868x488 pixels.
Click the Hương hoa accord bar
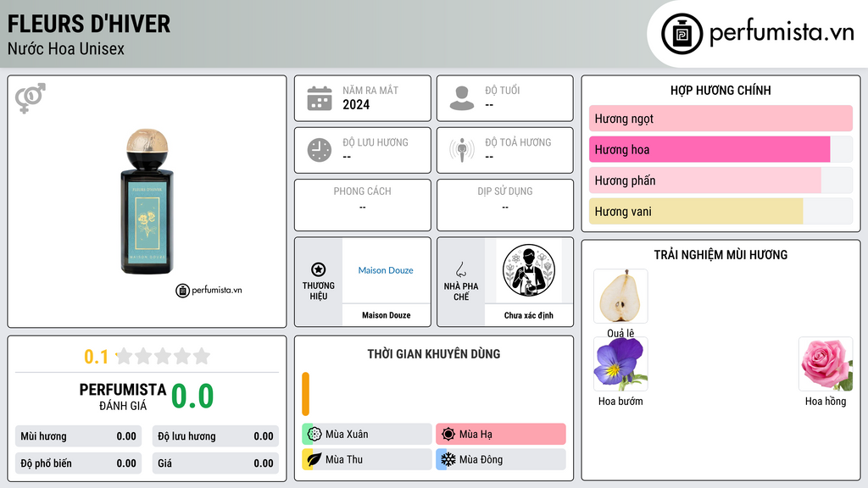pos(721,149)
